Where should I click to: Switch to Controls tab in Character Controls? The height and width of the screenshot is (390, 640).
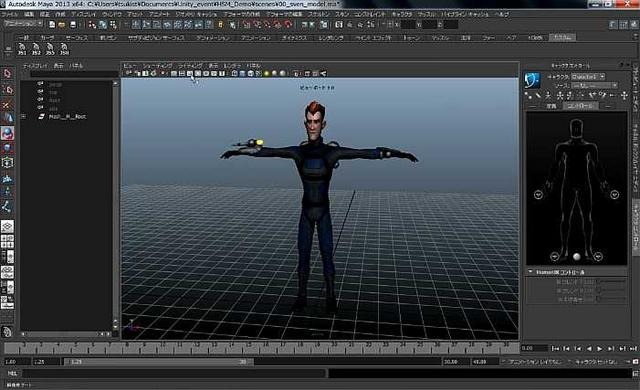click(x=580, y=106)
